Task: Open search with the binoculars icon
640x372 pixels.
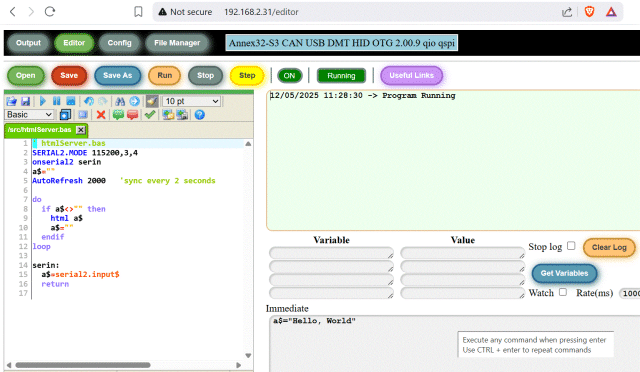Action: (x=120, y=101)
